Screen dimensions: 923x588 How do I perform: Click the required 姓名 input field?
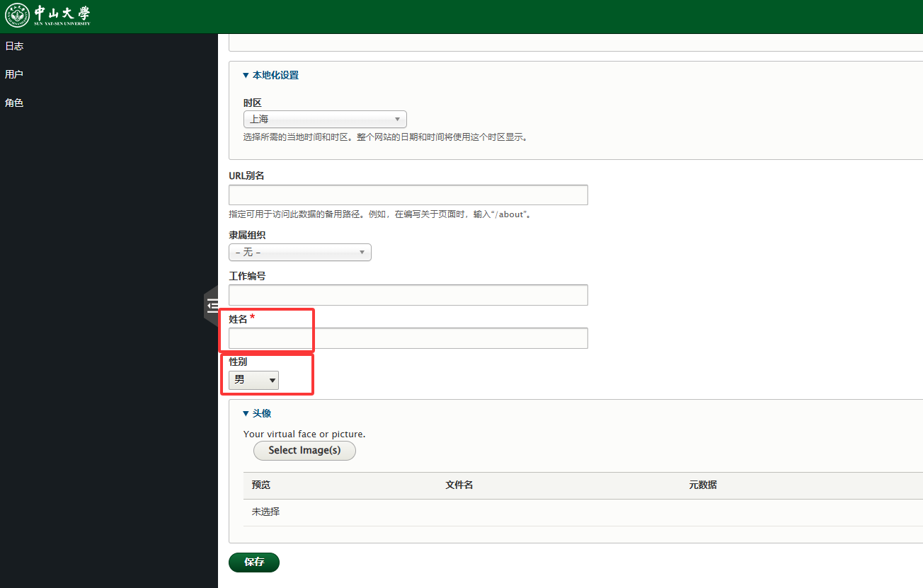408,338
